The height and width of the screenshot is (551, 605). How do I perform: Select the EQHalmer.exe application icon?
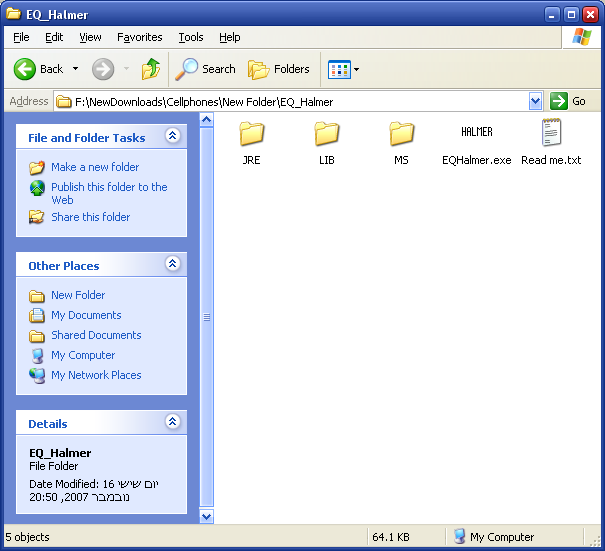[x=476, y=133]
